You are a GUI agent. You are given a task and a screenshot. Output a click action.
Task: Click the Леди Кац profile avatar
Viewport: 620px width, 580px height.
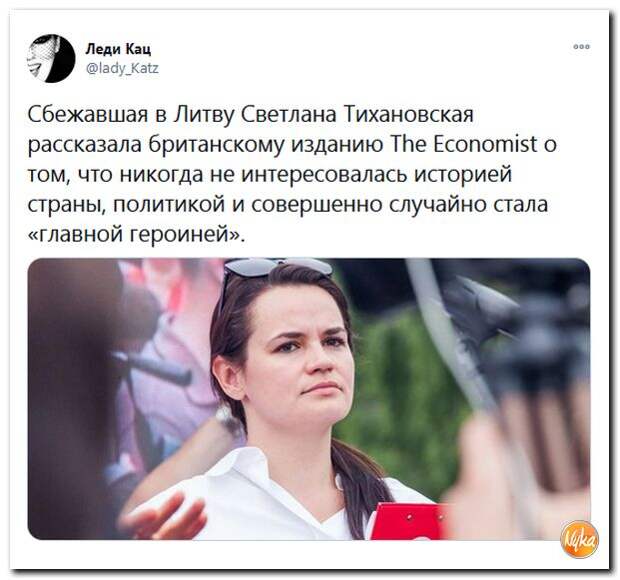51,59
